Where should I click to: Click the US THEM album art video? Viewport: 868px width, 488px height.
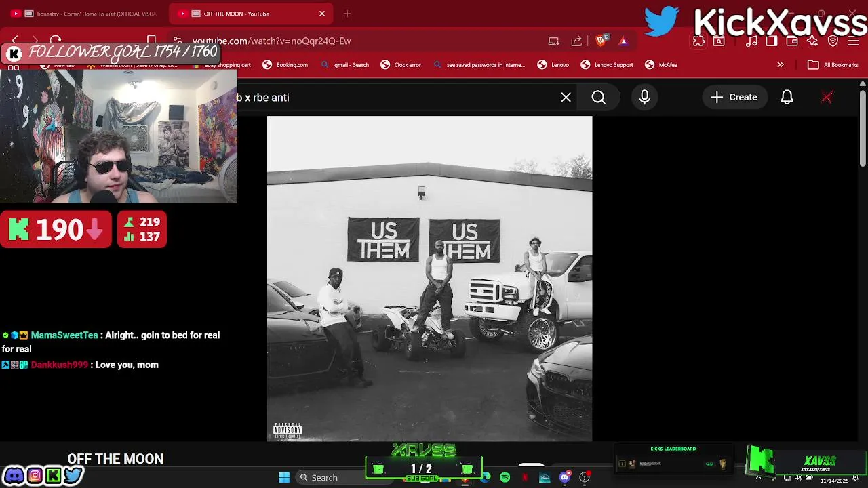click(x=429, y=279)
